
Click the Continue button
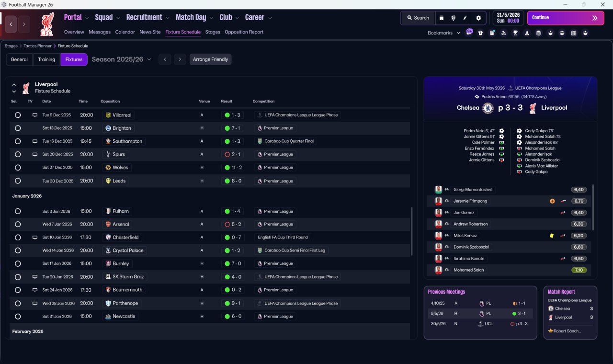(566, 18)
